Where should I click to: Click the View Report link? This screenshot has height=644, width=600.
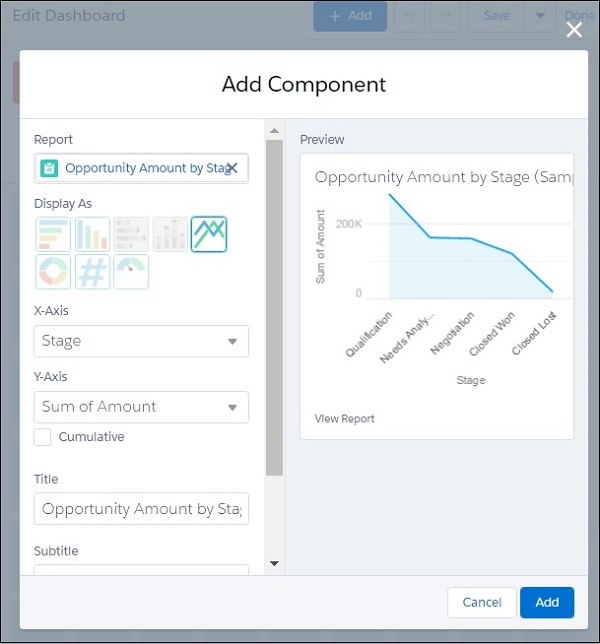tap(344, 419)
